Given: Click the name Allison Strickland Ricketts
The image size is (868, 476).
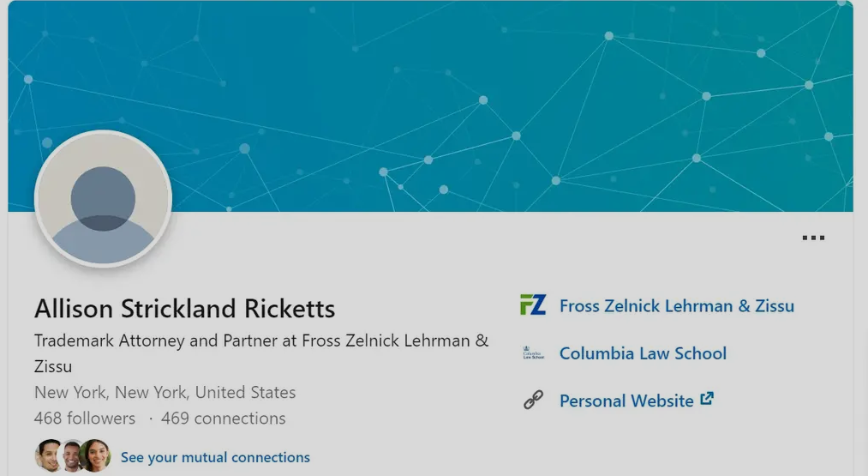Looking at the screenshot, I should pyautogui.click(x=184, y=309).
